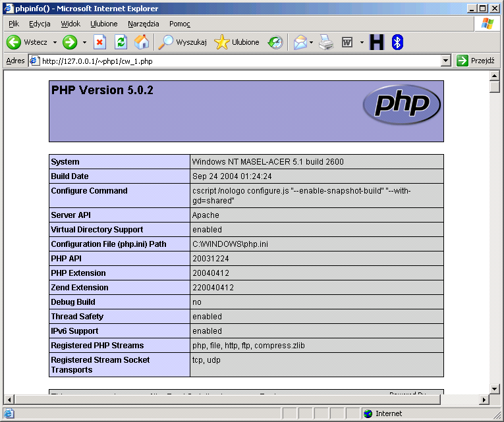The width and height of the screenshot is (504, 422).
Task: Click the black H toolbar icon
Action: [x=377, y=42]
